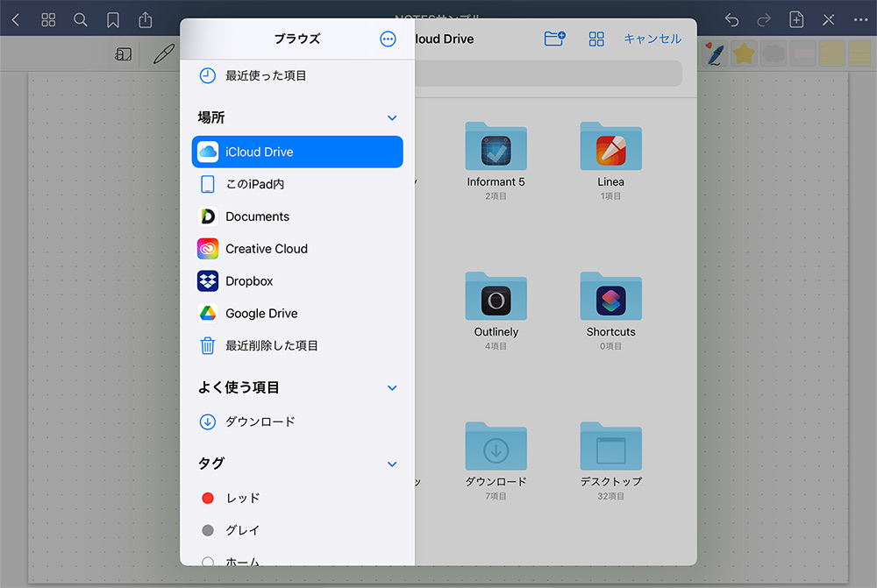Tap the page layout tool icon
Screen dimensions: 877x588
pos(123,54)
